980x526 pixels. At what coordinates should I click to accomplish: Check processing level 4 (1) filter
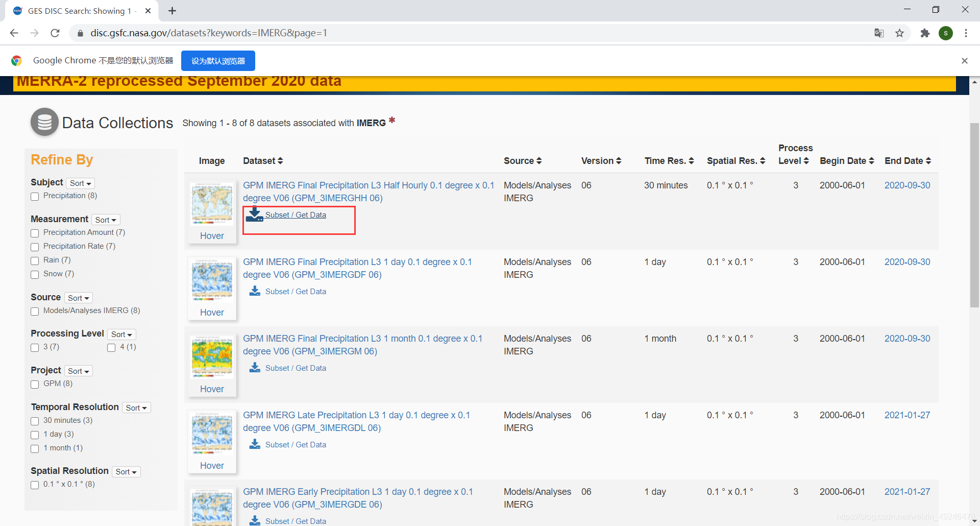[x=111, y=347]
